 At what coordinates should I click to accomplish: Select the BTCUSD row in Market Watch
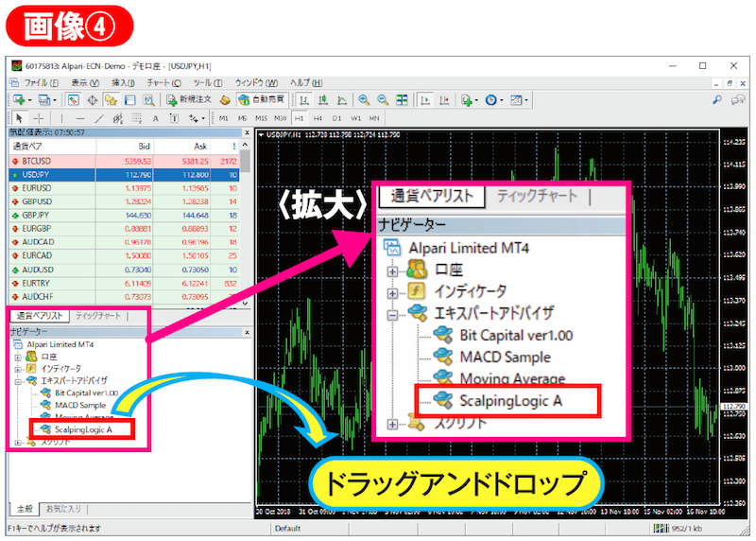tap(124, 161)
